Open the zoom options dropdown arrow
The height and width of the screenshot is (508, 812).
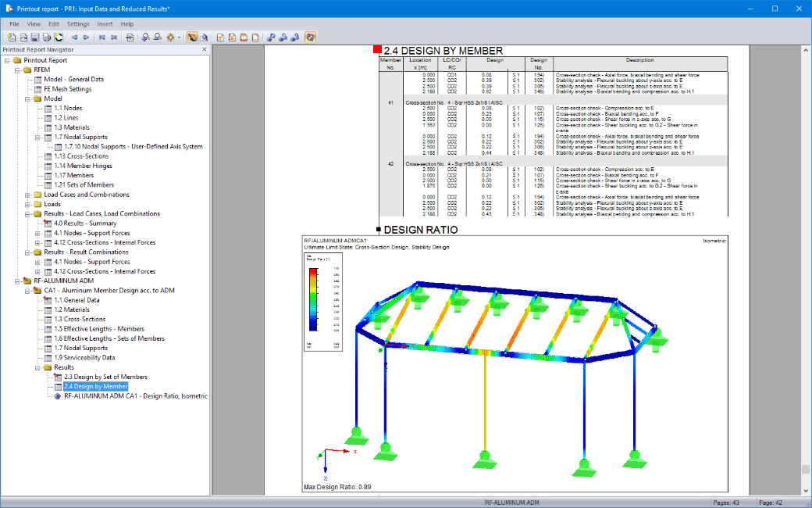(179, 38)
